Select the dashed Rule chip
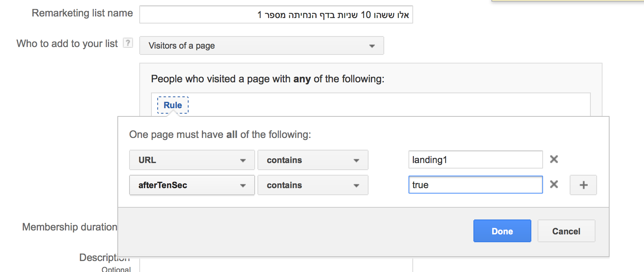This screenshot has width=644, height=272. [173, 105]
